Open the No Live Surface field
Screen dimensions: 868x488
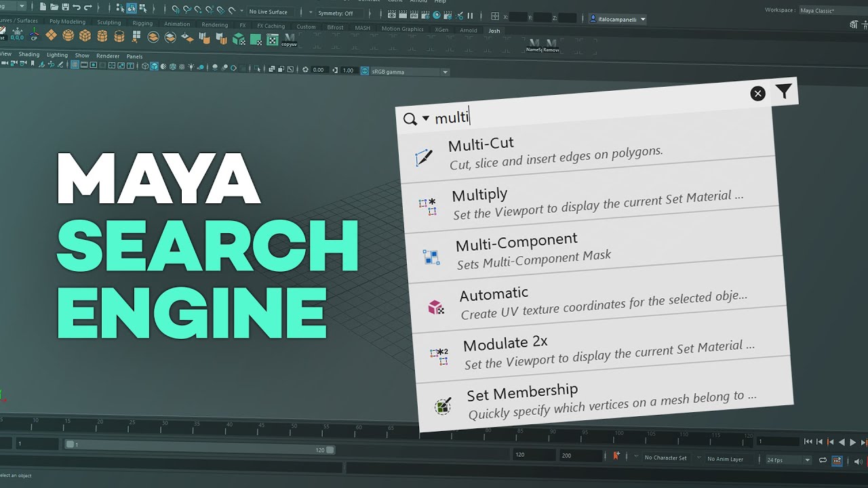[x=271, y=12]
